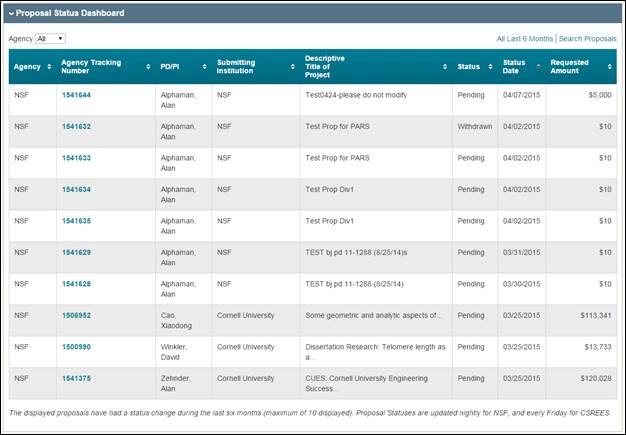The height and width of the screenshot is (435, 626).
Task: Open Cao, Xiaodong proposal 1506952
Action: pyautogui.click(x=76, y=315)
